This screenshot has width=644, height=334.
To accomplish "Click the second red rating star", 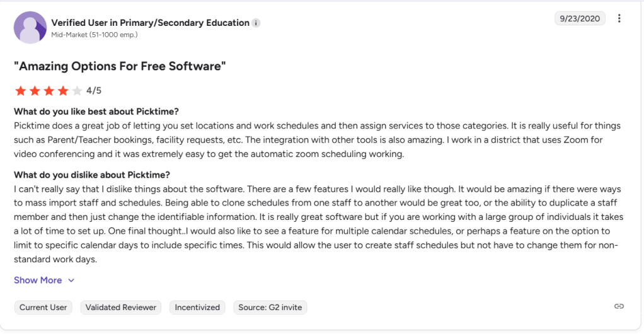I will coord(35,91).
